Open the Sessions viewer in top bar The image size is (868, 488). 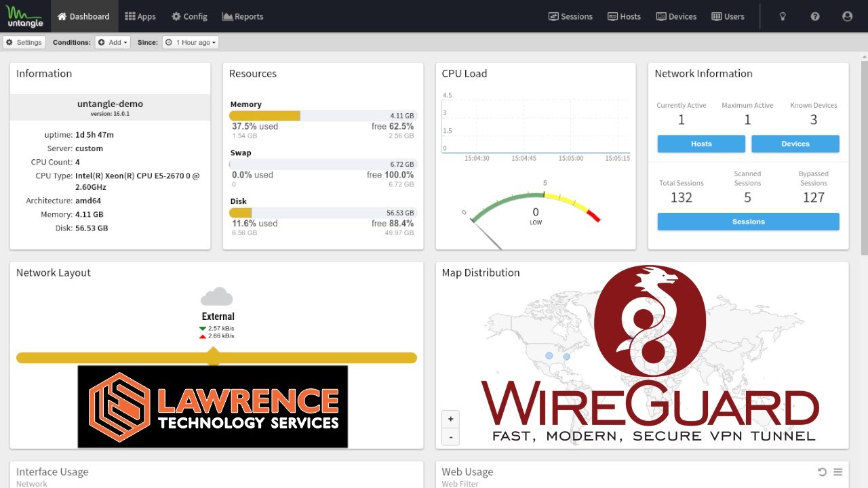pos(570,16)
